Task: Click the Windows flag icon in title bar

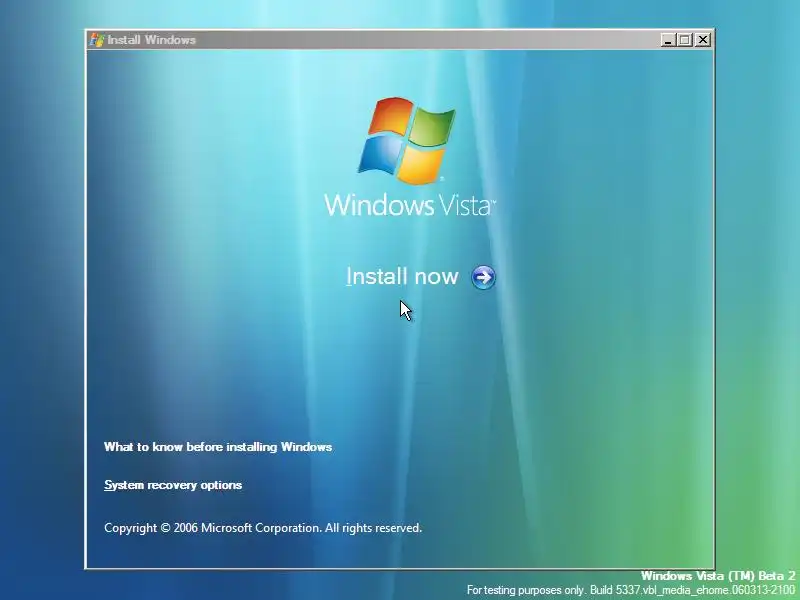Action: pyautogui.click(x=97, y=40)
